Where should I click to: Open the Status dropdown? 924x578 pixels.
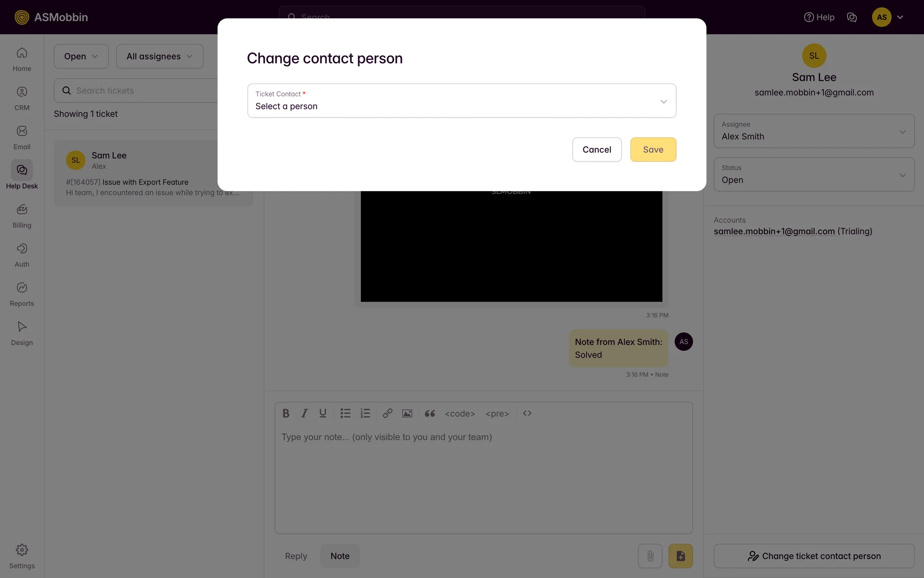pyautogui.click(x=814, y=174)
